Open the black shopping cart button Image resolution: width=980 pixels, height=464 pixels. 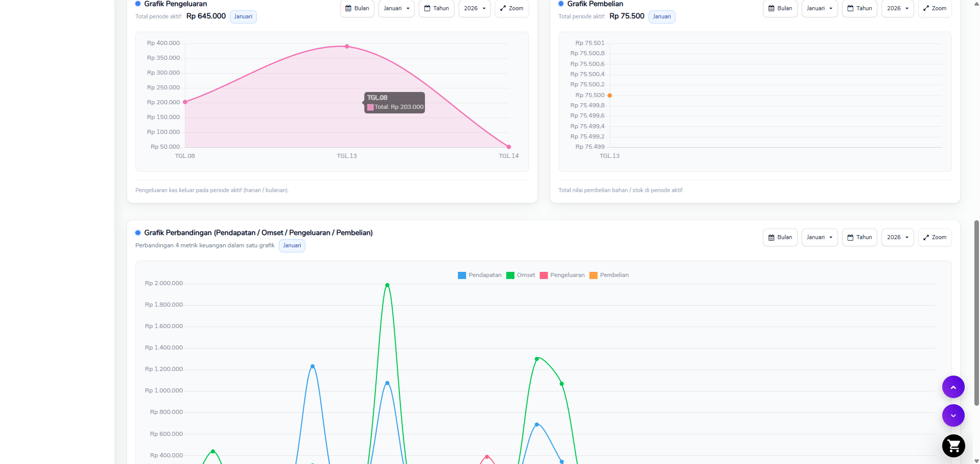click(953, 446)
